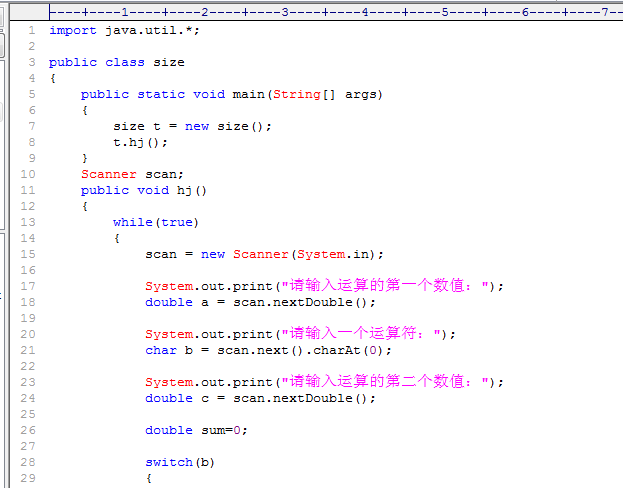Click 'String' in the main method signature

tap(297, 95)
